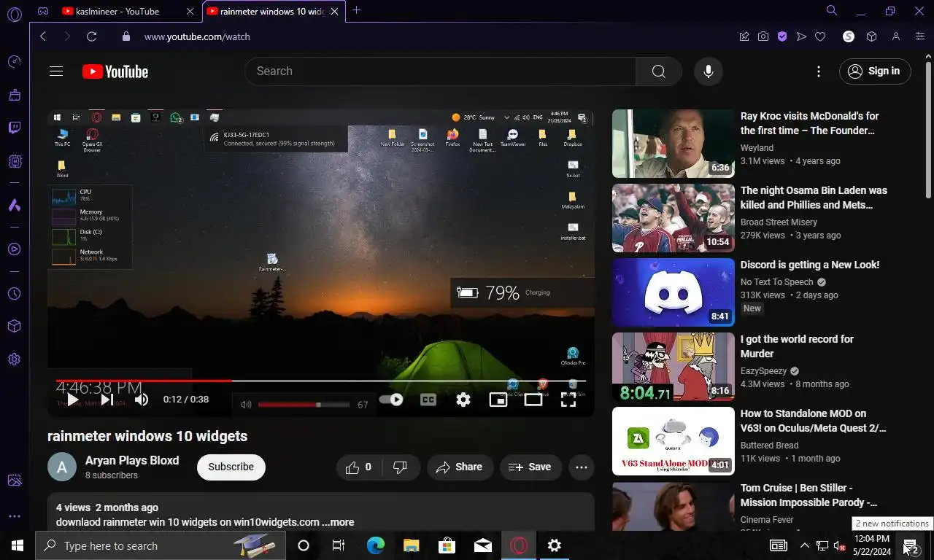Open the YouTube hamburger guide menu

(56, 71)
